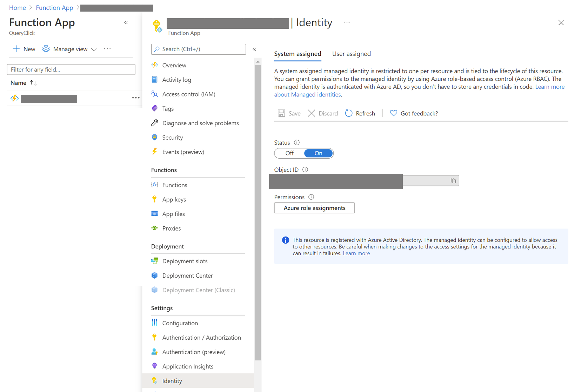Go to Home in the breadcrumb
Viewport: 574px width, 392px height.
click(18, 8)
